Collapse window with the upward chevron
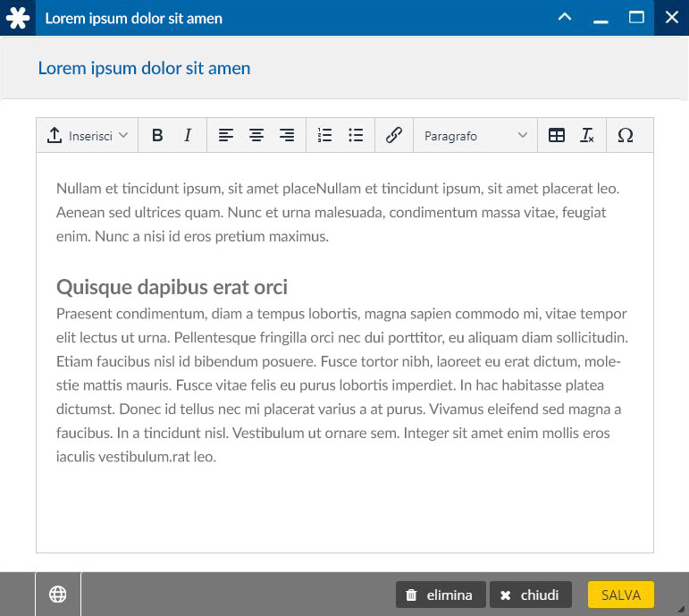Image resolution: width=689 pixels, height=616 pixels. 565,18
